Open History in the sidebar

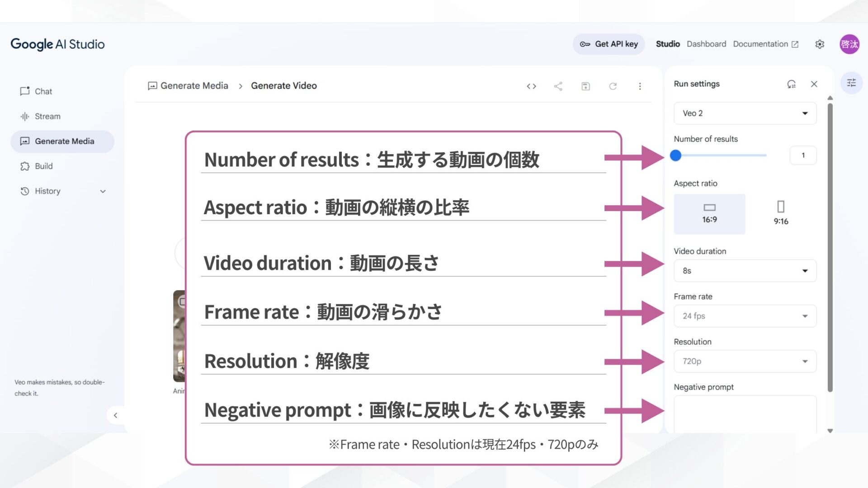click(x=62, y=191)
